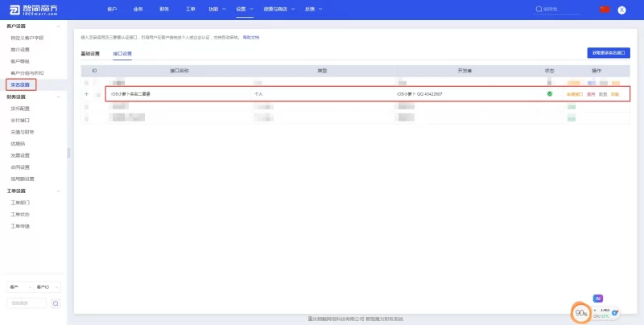The image size is (644, 325).
Task: Select 实名设置 in the sidebar
Action: [x=21, y=84]
